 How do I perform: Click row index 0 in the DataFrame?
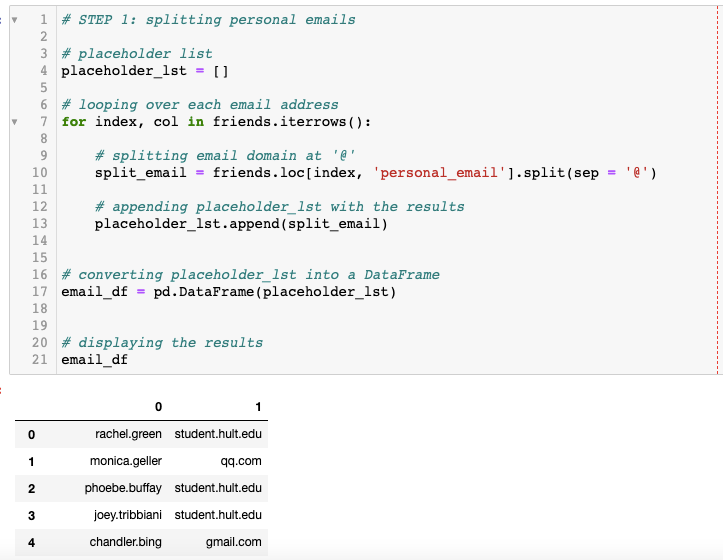click(x=32, y=435)
